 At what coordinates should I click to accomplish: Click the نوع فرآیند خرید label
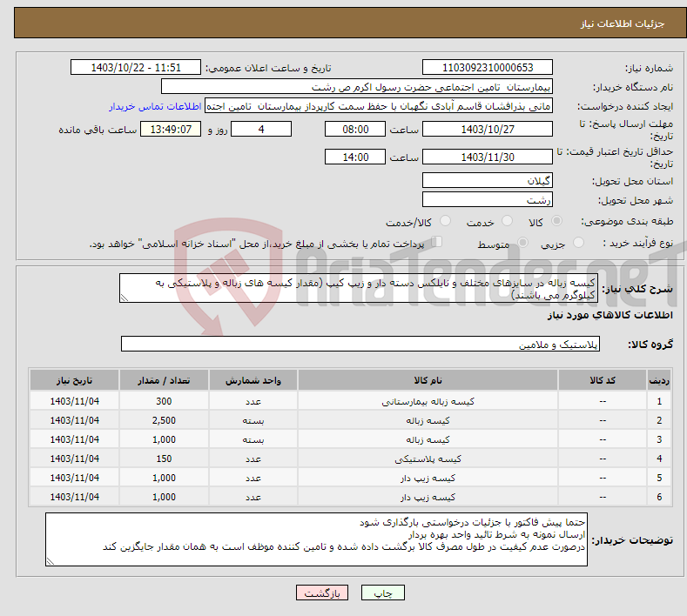[638, 243]
